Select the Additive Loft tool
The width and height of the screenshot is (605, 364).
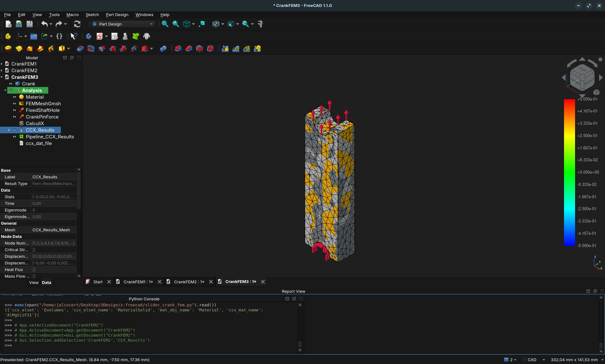click(30, 49)
